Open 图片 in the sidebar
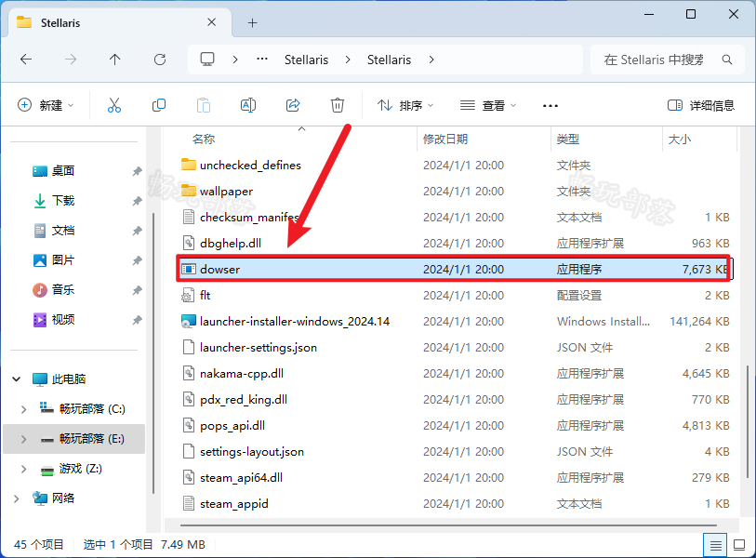This screenshot has height=558, width=756. [63, 260]
